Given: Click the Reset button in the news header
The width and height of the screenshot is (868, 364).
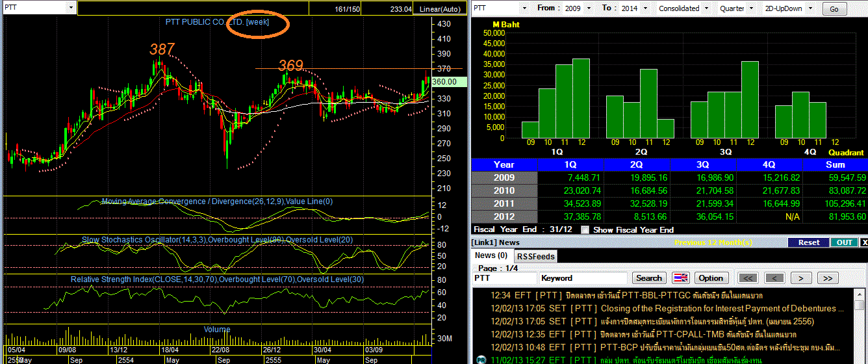Looking at the screenshot, I should click(809, 242).
